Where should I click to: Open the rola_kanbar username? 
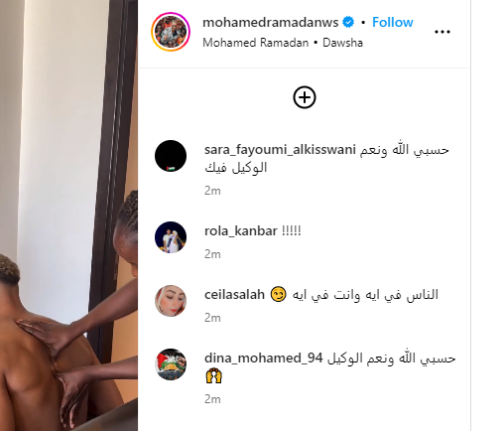(x=241, y=231)
